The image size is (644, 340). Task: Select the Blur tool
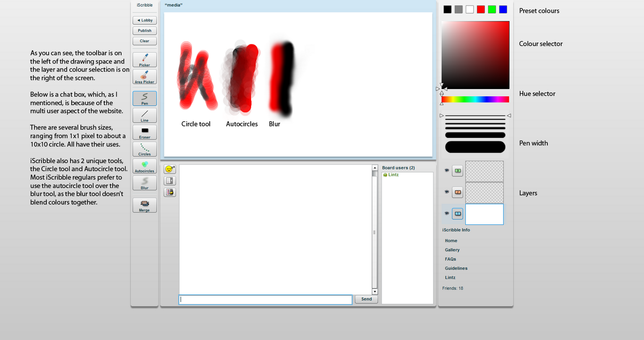click(144, 183)
